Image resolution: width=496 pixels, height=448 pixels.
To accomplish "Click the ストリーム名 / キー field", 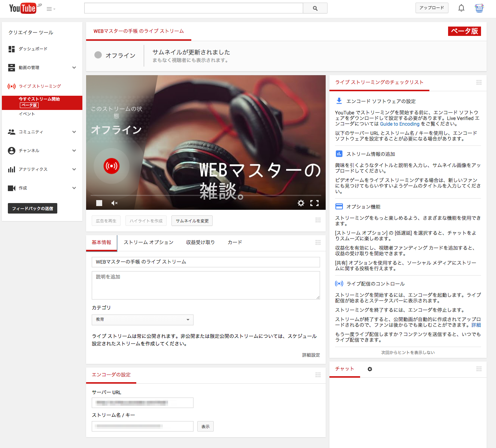I will coord(143,426).
